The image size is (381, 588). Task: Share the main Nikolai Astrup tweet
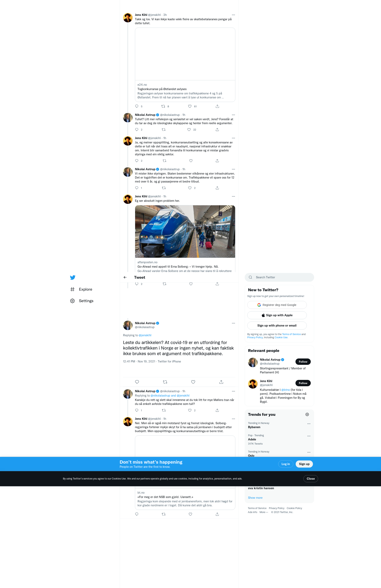point(221,382)
